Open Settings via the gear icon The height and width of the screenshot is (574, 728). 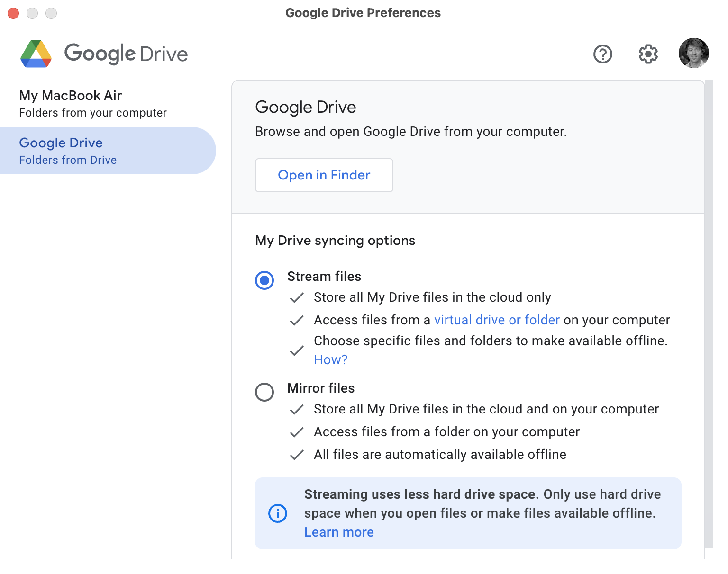coord(648,54)
